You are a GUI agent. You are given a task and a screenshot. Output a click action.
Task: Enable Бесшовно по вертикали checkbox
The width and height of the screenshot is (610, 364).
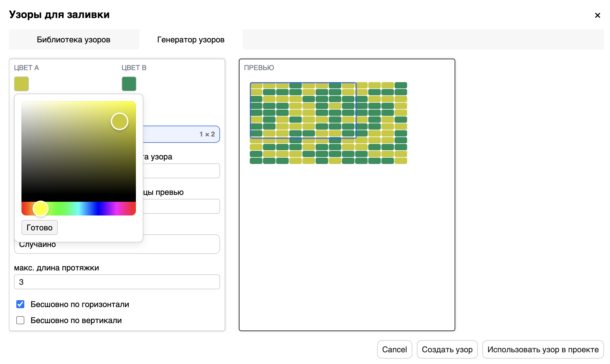[20, 320]
